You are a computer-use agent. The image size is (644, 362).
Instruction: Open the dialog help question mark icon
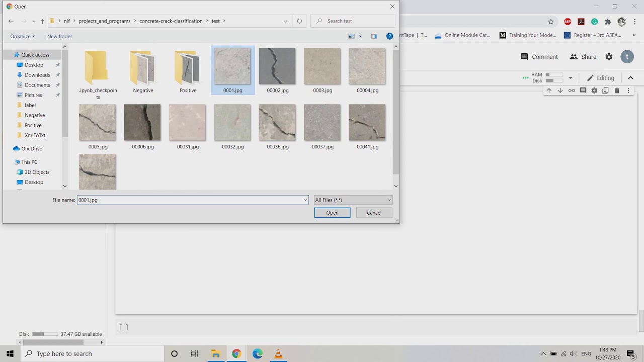click(x=389, y=36)
